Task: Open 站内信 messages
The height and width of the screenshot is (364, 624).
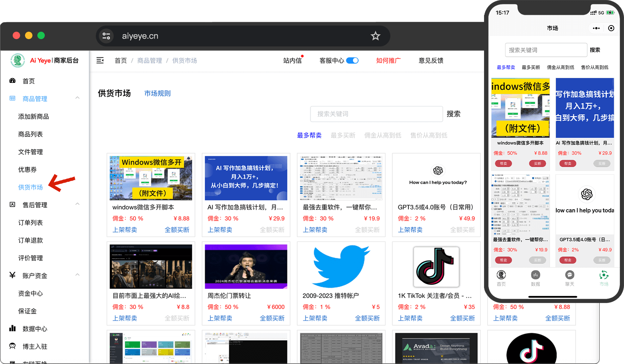Action: click(292, 60)
